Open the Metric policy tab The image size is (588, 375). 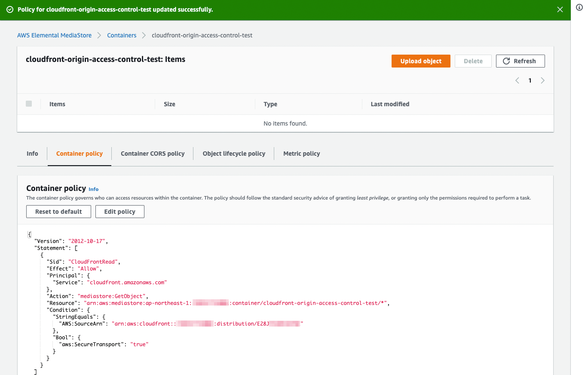click(x=301, y=154)
